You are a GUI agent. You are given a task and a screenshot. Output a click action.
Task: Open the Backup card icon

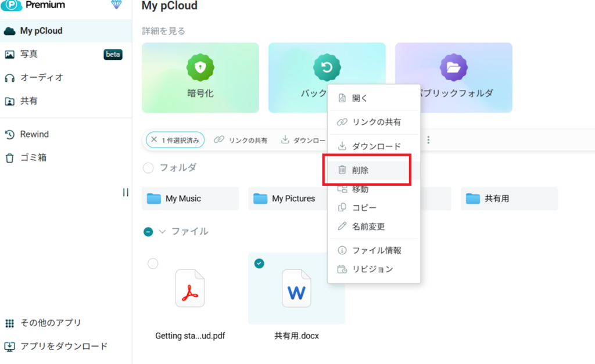pyautogui.click(x=326, y=67)
